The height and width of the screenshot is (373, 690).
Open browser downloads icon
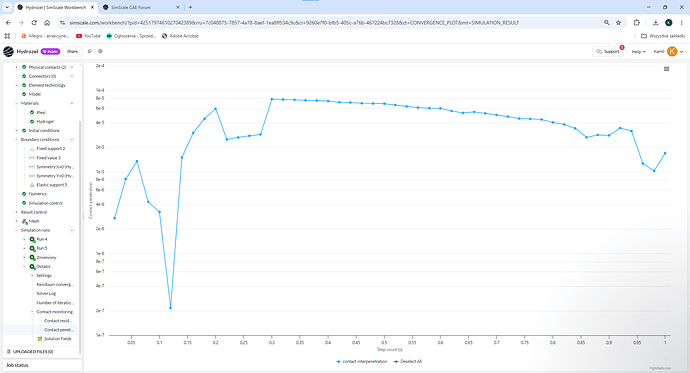click(x=655, y=22)
